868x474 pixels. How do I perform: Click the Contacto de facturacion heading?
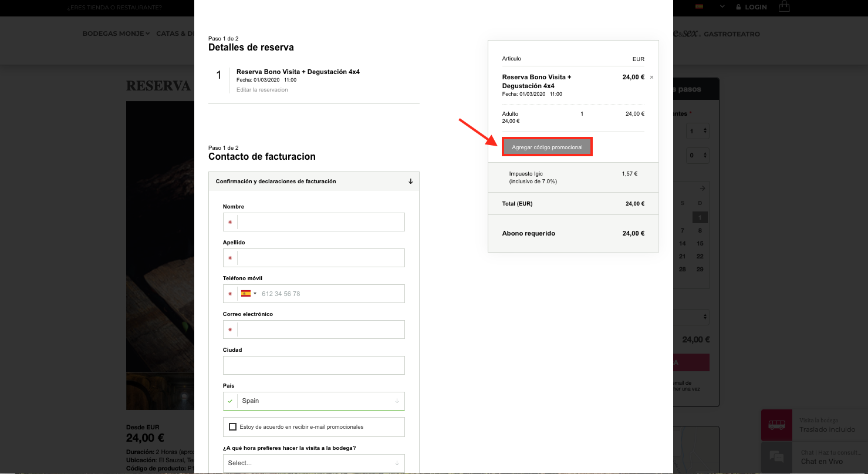[262, 157]
